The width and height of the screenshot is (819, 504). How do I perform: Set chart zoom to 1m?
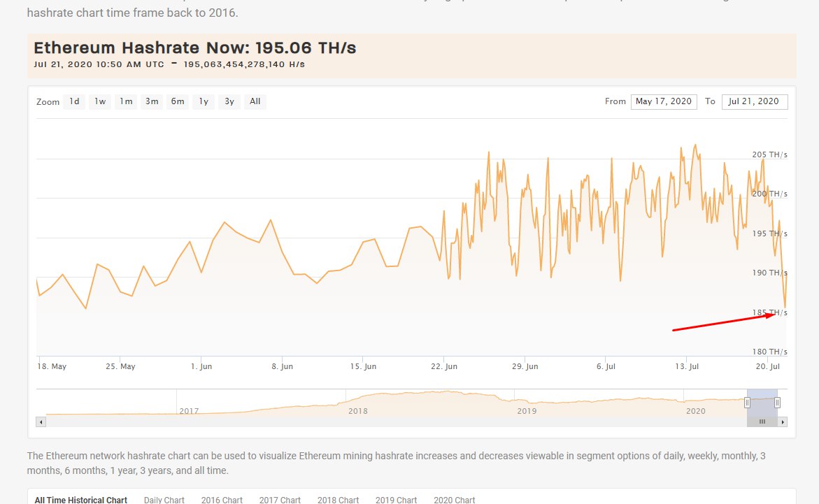(x=126, y=101)
